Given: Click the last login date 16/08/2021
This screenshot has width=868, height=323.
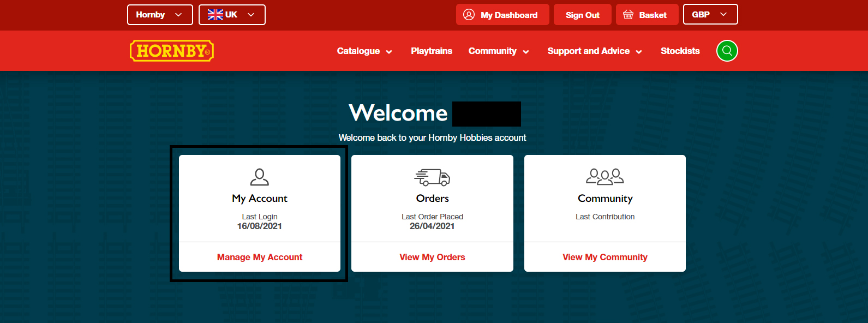Looking at the screenshot, I should [x=260, y=226].
